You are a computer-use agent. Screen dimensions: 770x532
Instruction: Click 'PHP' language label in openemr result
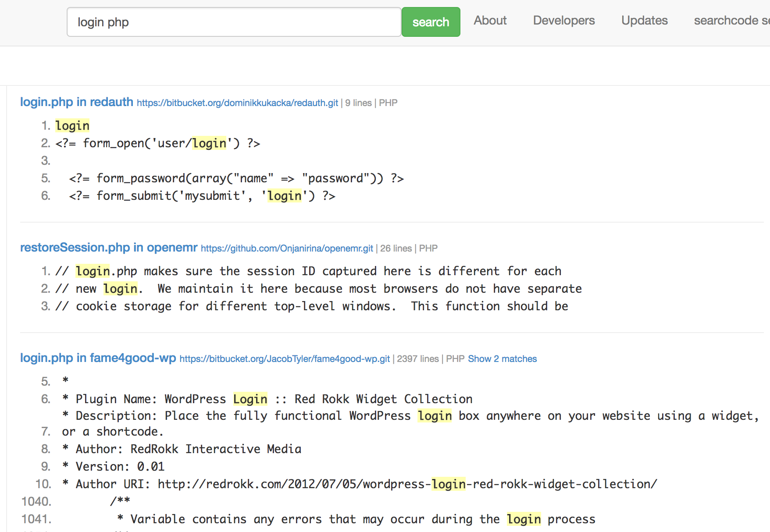pyautogui.click(x=428, y=248)
